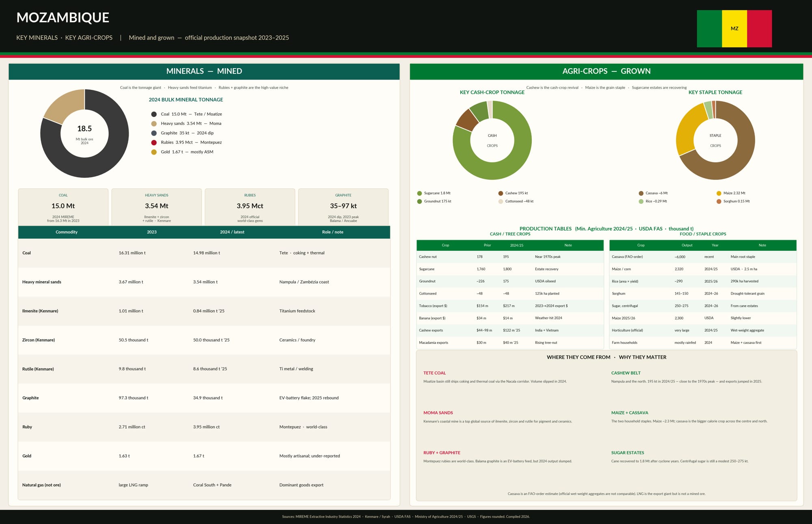Click the TETE COAL heading
The image size is (812, 524).
tap(434, 373)
